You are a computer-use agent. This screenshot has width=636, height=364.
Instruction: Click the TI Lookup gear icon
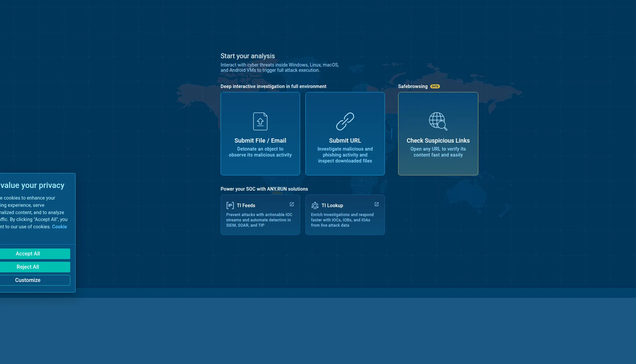click(x=315, y=205)
